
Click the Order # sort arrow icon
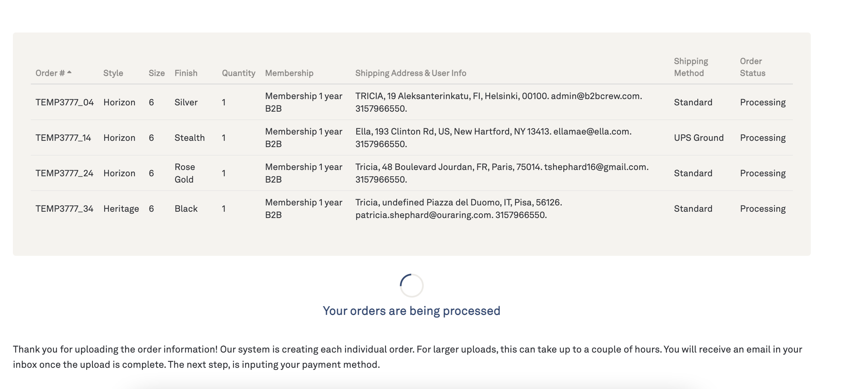pos(69,72)
